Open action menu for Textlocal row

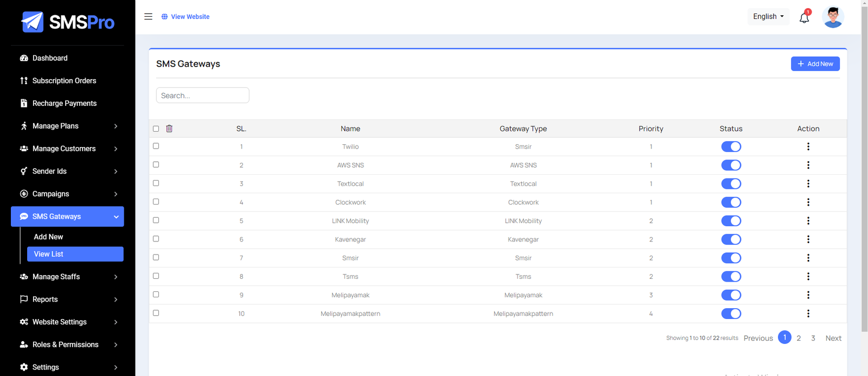[x=808, y=183]
